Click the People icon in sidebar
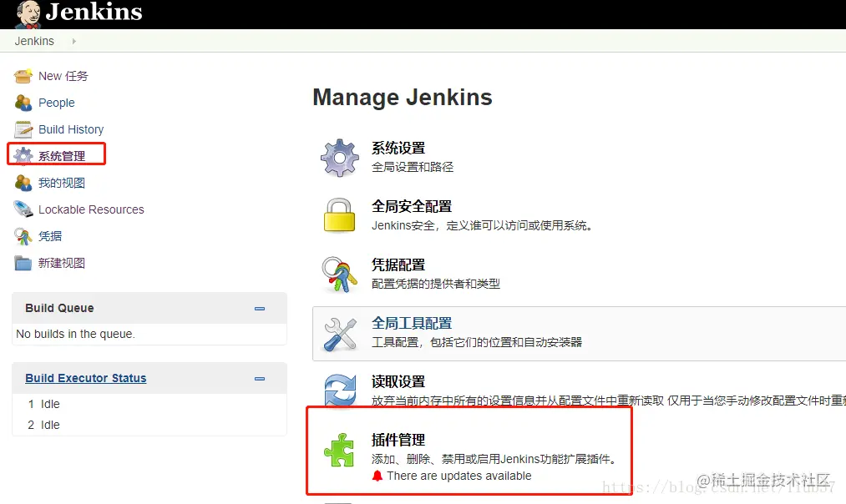 coord(23,103)
